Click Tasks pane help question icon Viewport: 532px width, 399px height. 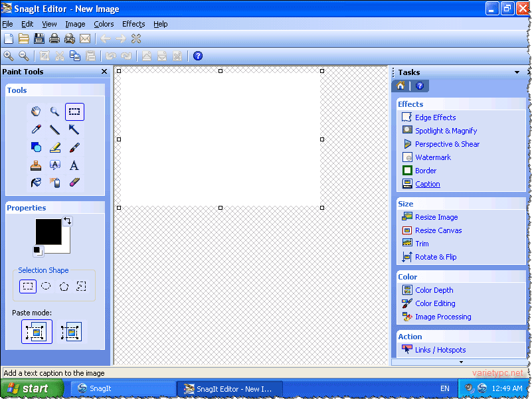coord(420,86)
